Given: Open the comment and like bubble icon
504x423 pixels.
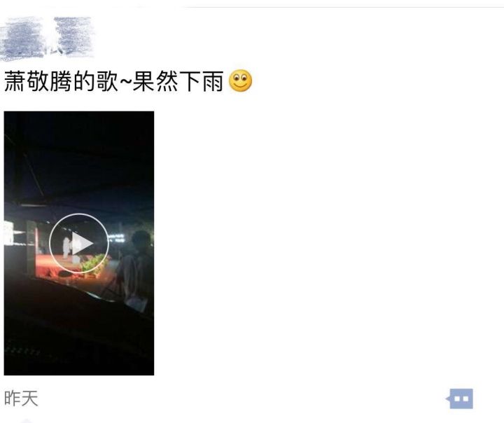Looking at the screenshot, I should [460, 399].
